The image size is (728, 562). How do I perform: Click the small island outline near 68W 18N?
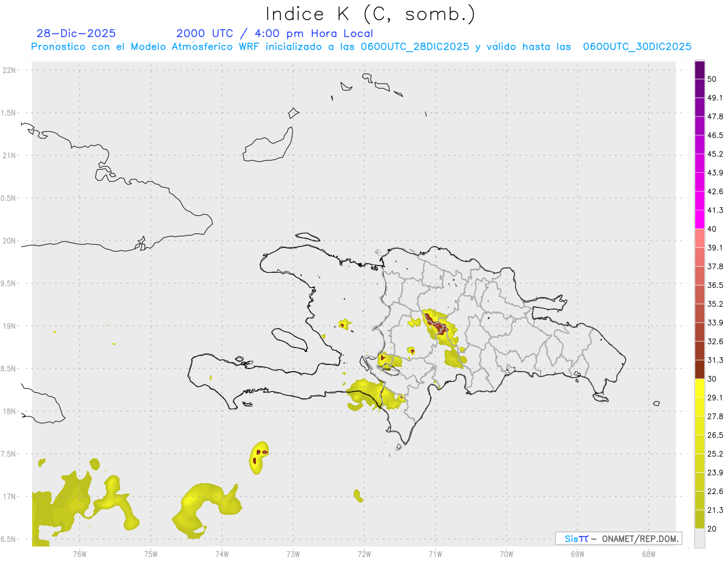[656, 403]
